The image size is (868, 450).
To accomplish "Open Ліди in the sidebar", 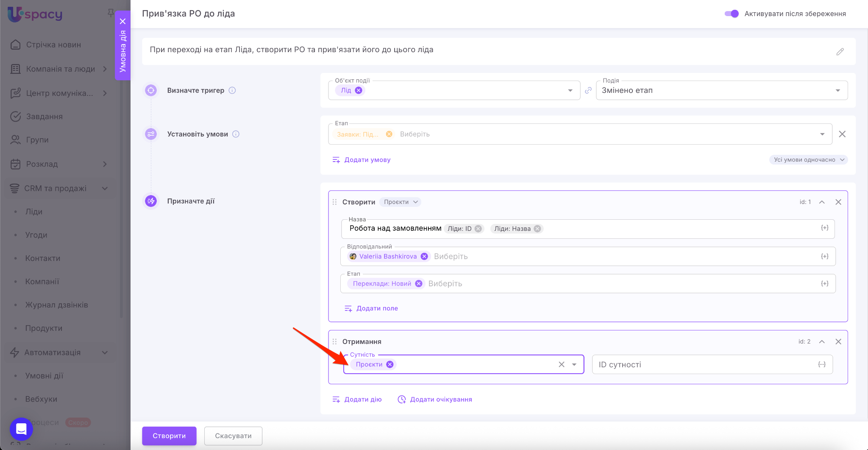I will click(34, 212).
